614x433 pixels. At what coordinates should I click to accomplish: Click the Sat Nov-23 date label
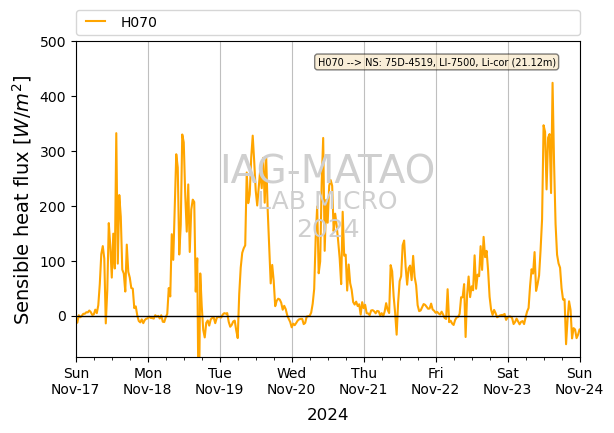(x=507, y=381)
